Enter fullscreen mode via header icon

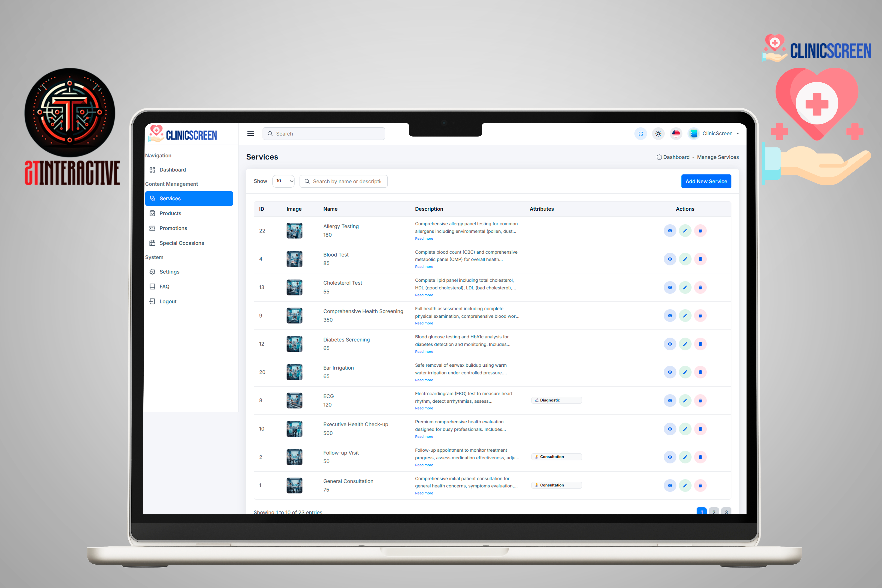point(641,134)
